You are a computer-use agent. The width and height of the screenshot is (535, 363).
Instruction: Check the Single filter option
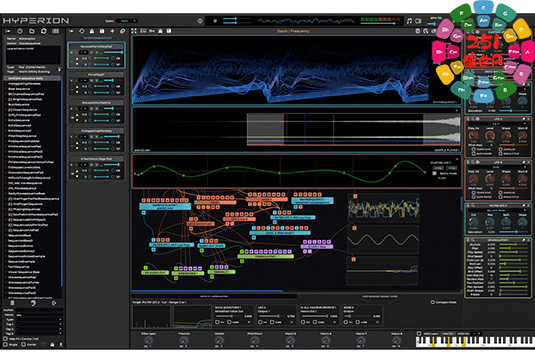click(x=5, y=345)
